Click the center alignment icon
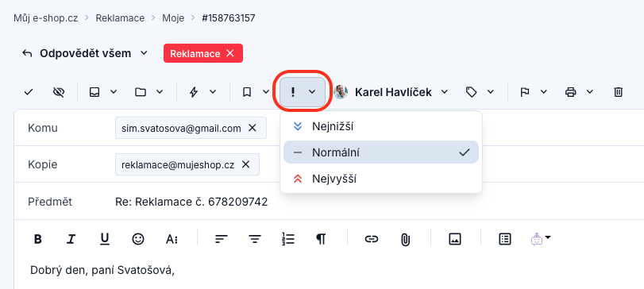The height and width of the screenshot is (289, 644). (x=256, y=239)
